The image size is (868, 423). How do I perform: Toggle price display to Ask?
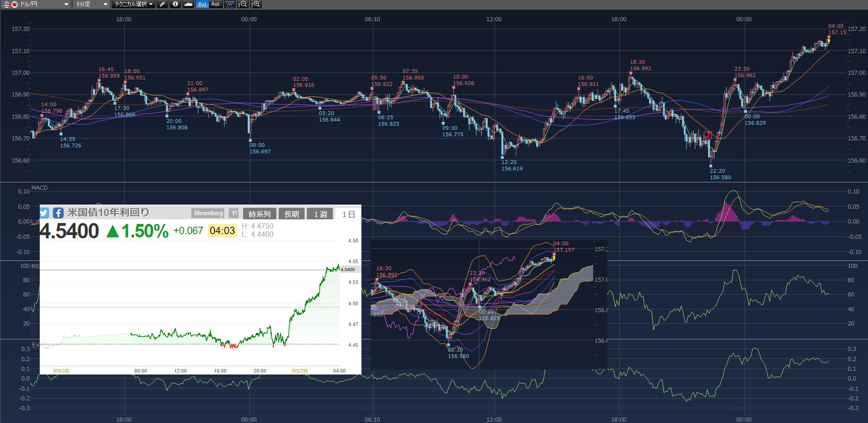(x=216, y=4)
